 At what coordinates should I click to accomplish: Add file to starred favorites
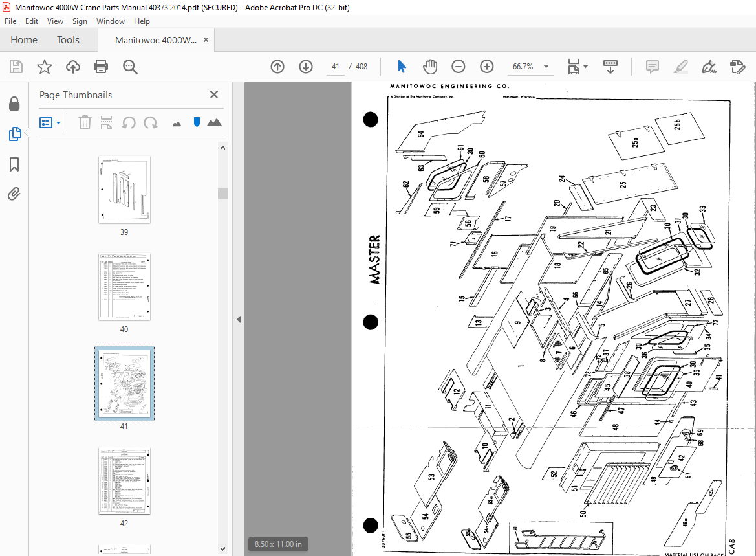click(x=45, y=67)
